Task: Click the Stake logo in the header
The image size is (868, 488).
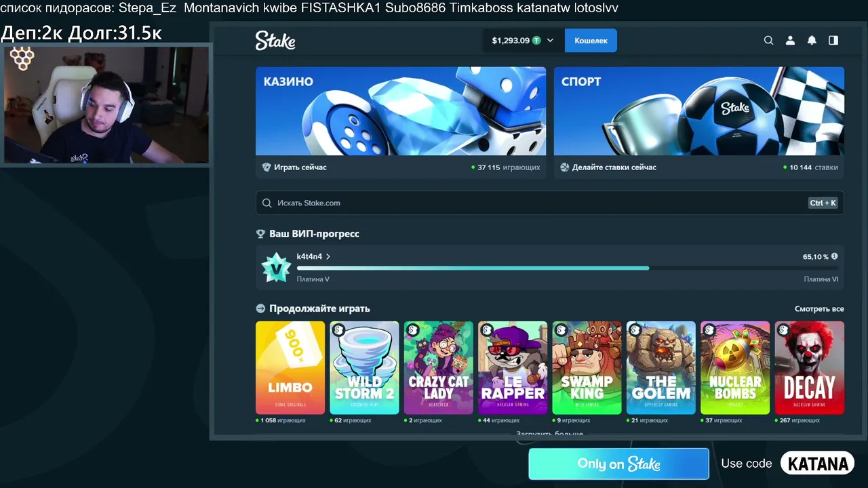Action: [x=275, y=41]
